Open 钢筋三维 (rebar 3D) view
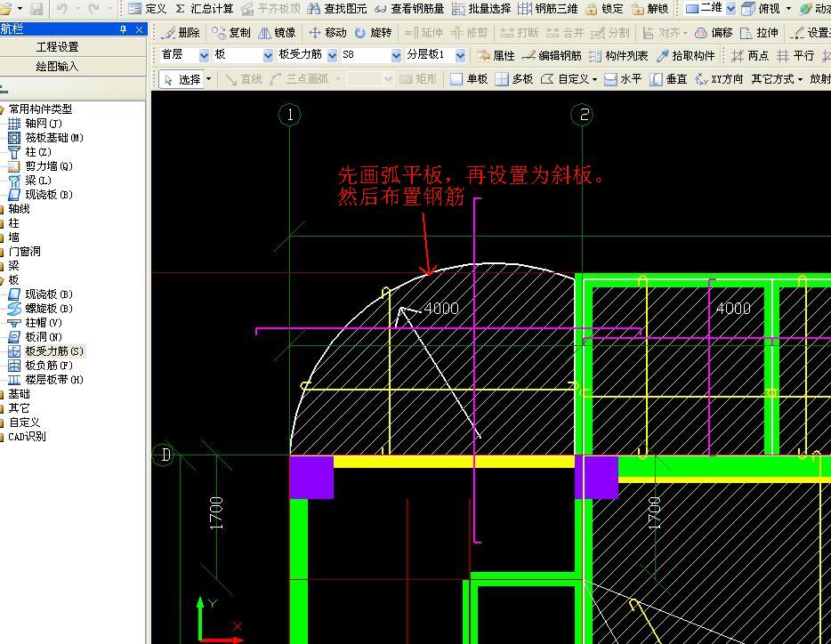 (x=548, y=9)
